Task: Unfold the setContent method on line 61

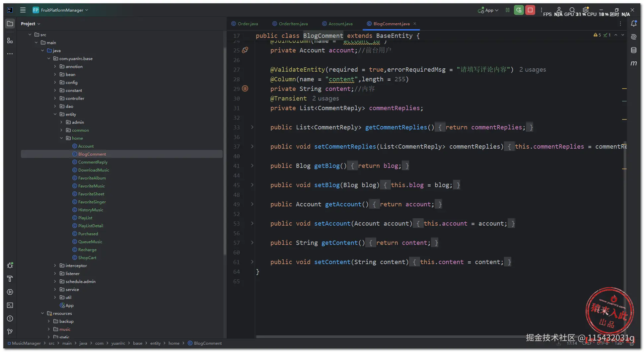Action: (x=252, y=262)
